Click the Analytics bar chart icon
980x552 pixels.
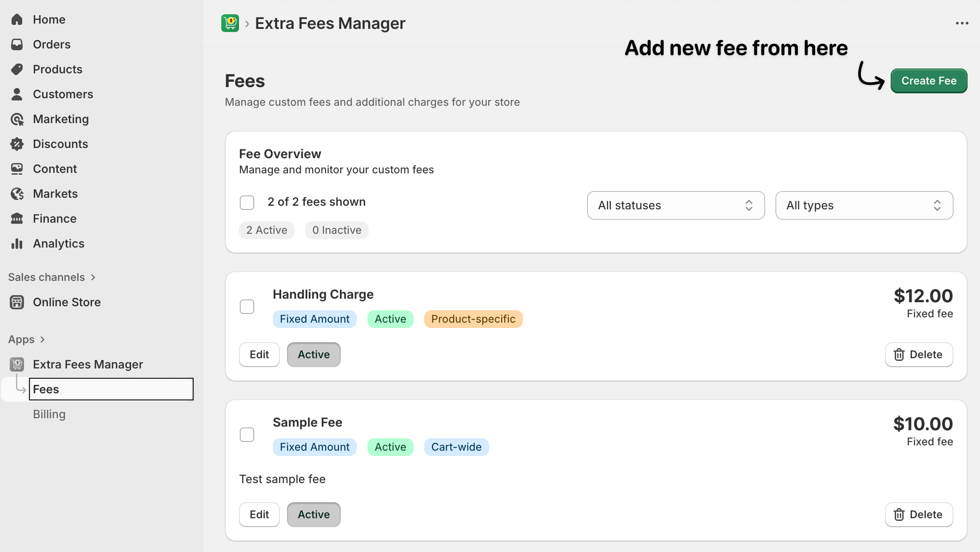tap(17, 244)
